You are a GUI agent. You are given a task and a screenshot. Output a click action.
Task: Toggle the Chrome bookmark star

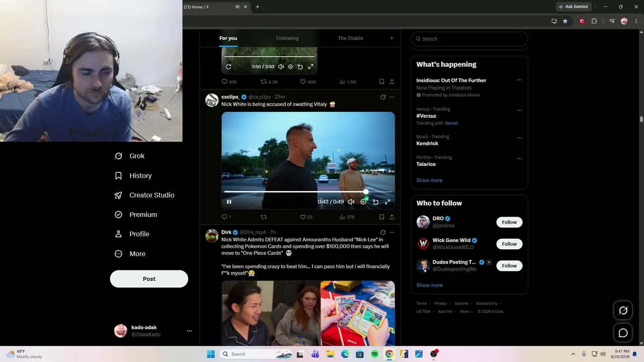click(x=565, y=21)
